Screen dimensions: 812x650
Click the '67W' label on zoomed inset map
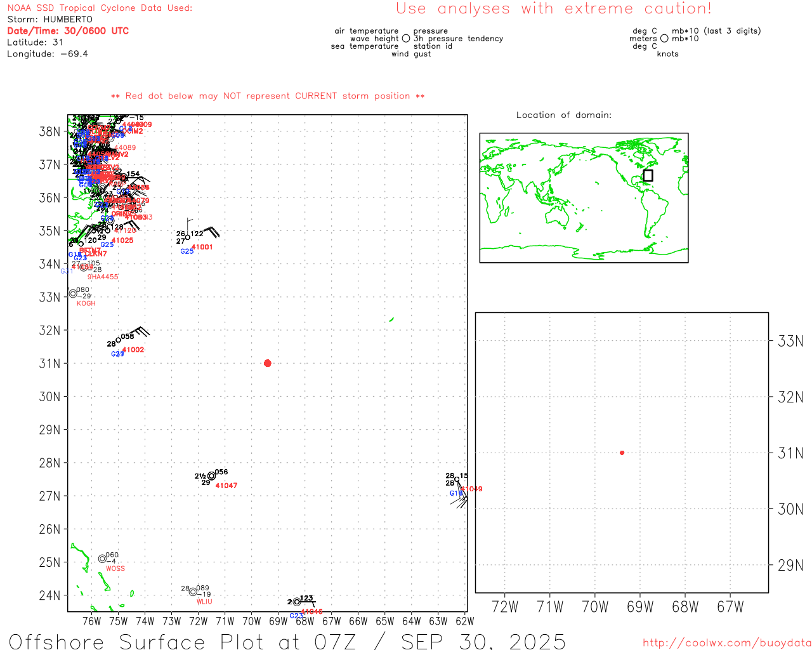[x=730, y=607]
